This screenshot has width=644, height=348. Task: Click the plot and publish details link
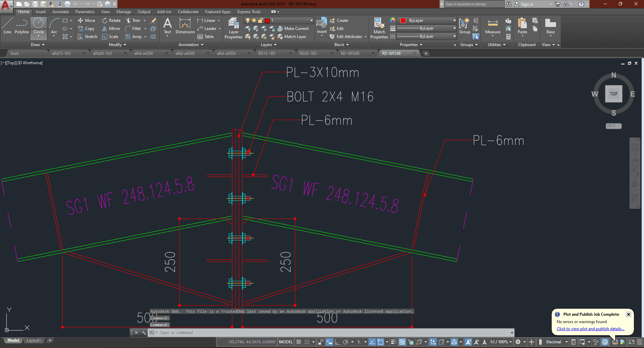pos(590,329)
